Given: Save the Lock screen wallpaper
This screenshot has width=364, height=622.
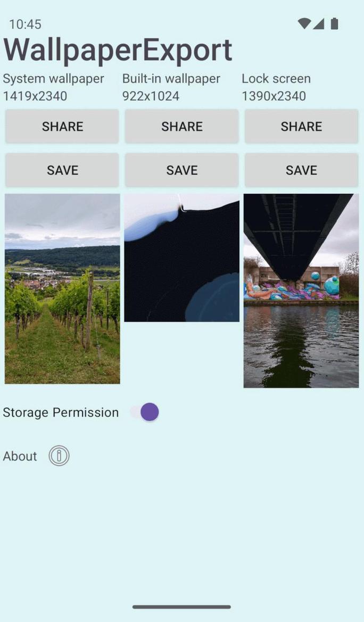Looking at the screenshot, I should click(301, 170).
